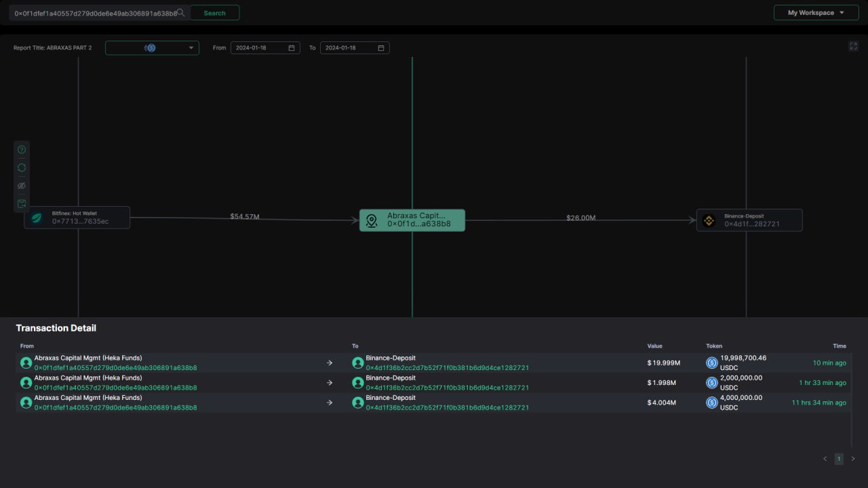
Task: Click the Transaction Detail heading
Action: pyautogui.click(x=56, y=328)
